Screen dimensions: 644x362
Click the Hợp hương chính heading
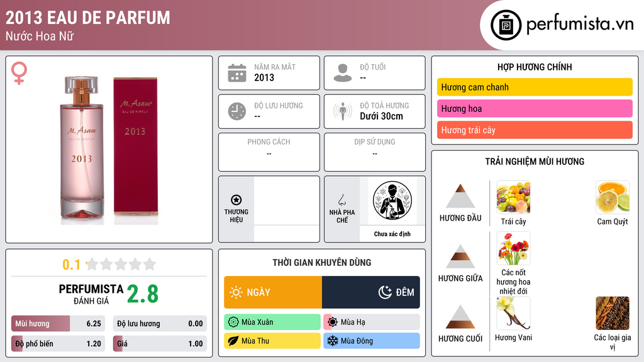point(535,67)
